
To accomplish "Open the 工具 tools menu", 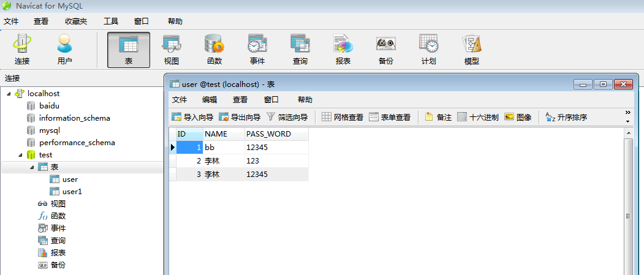I will point(111,21).
